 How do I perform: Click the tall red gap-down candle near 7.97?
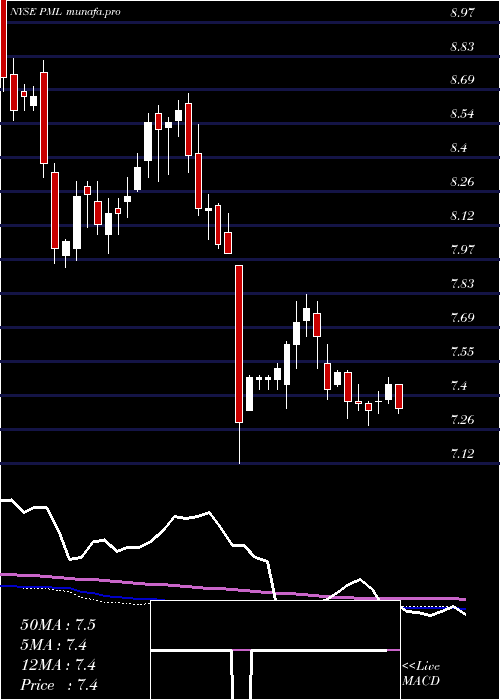239,344
